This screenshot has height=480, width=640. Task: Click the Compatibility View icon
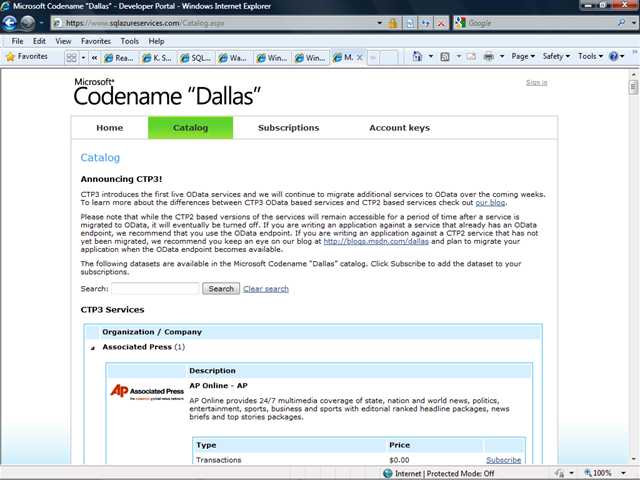(x=410, y=23)
